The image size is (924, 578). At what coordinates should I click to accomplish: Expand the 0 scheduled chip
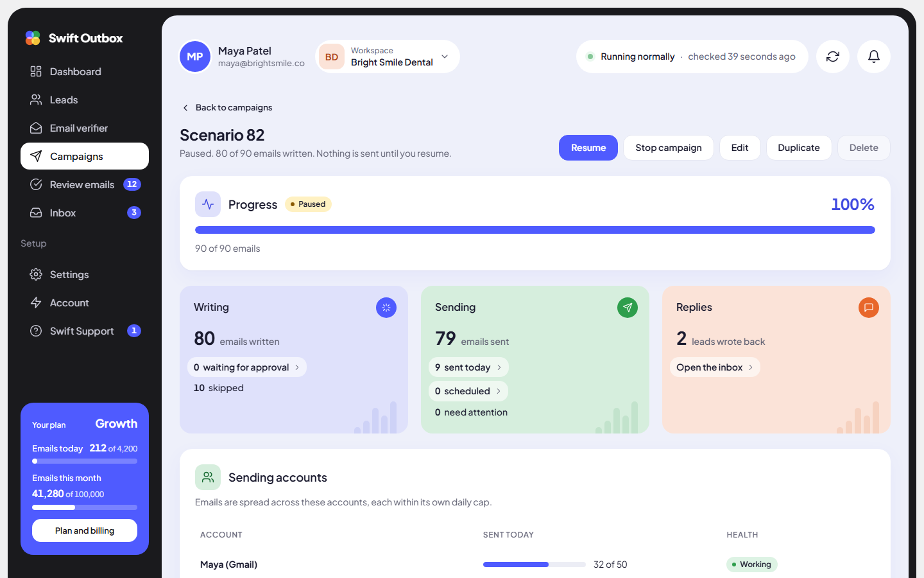pyautogui.click(x=468, y=391)
